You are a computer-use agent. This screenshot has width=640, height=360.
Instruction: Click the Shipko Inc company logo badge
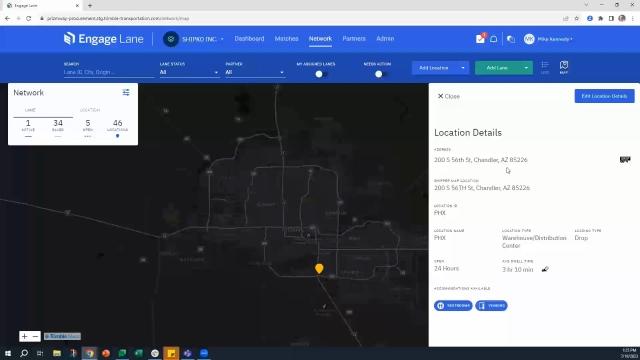(x=171, y=39)
